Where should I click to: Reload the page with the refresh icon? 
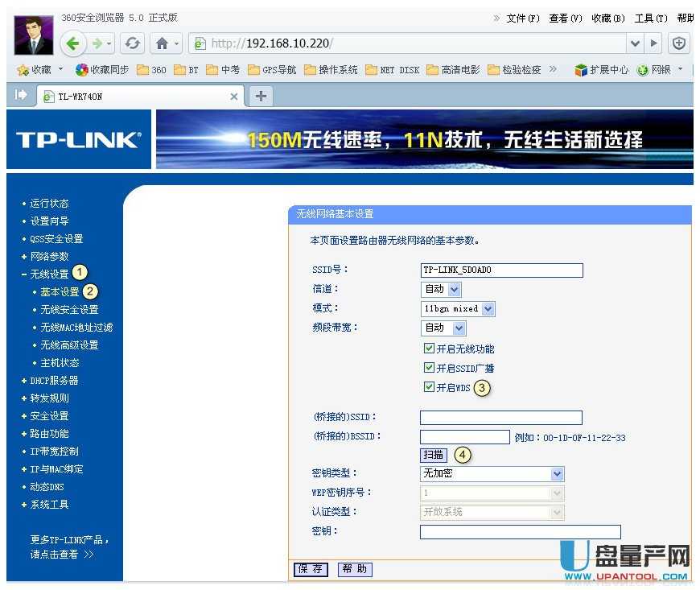[132, 43]
